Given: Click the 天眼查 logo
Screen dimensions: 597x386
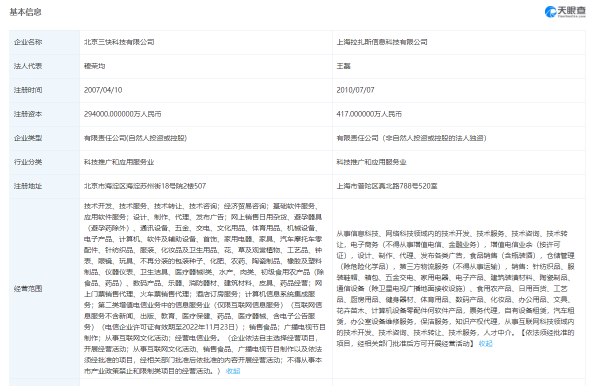Looking at the screenshot, I should point(565,12).
